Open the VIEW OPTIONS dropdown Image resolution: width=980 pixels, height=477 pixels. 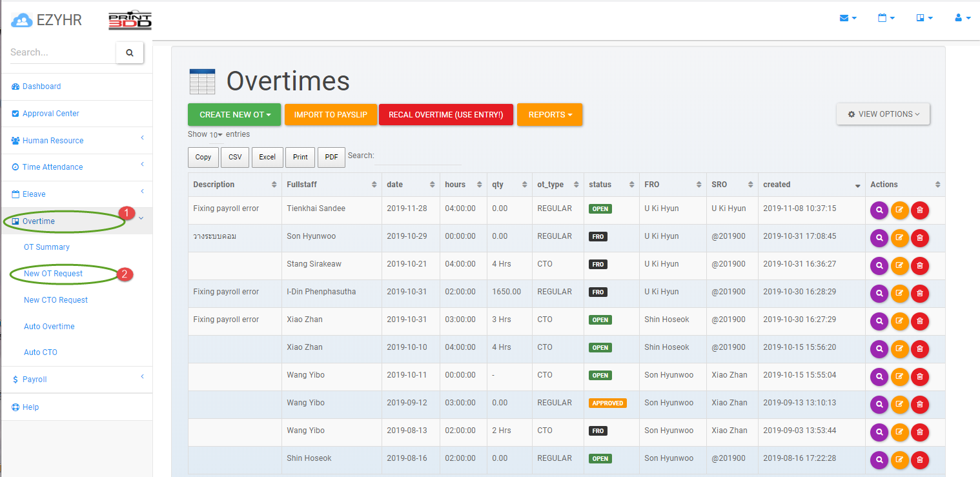coord(883,114)
